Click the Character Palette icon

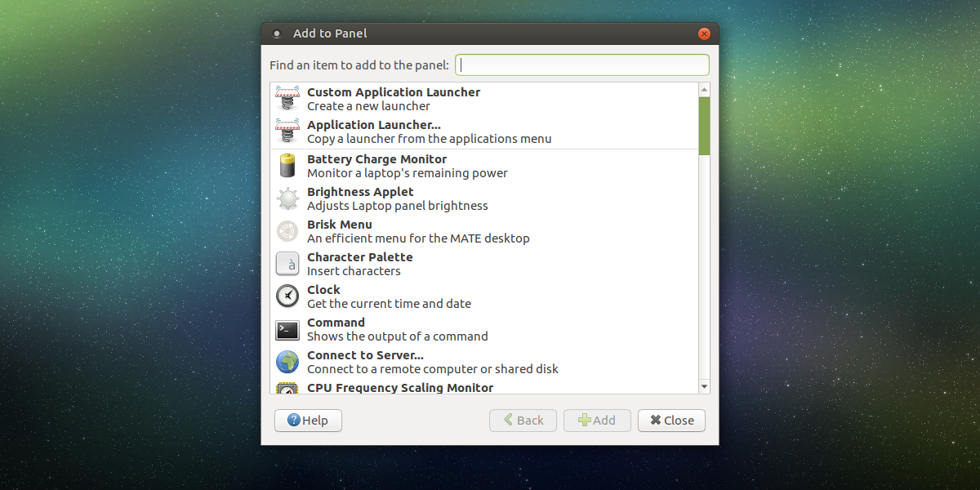pyautogui.click(x=287, y=264)
